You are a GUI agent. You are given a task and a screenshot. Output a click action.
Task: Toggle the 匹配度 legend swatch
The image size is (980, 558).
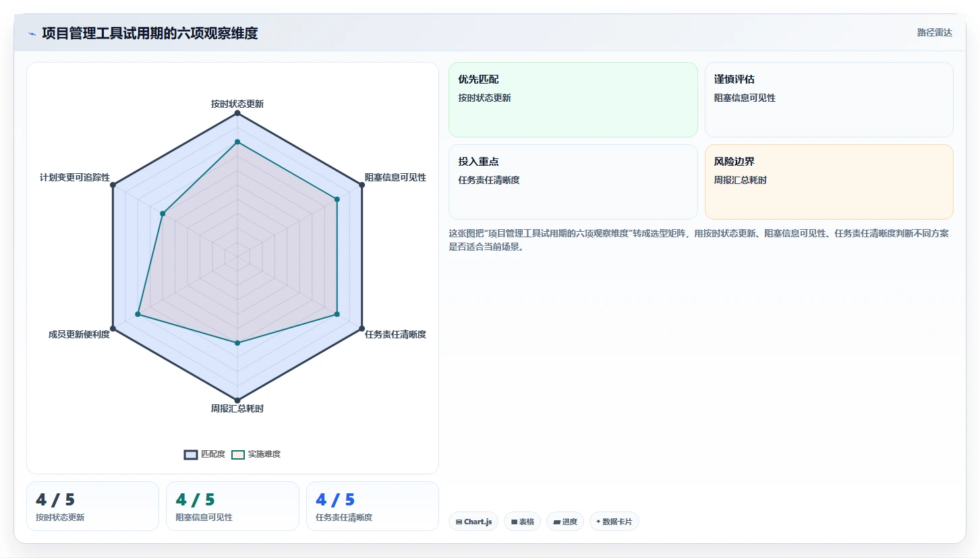click(191, 454)
